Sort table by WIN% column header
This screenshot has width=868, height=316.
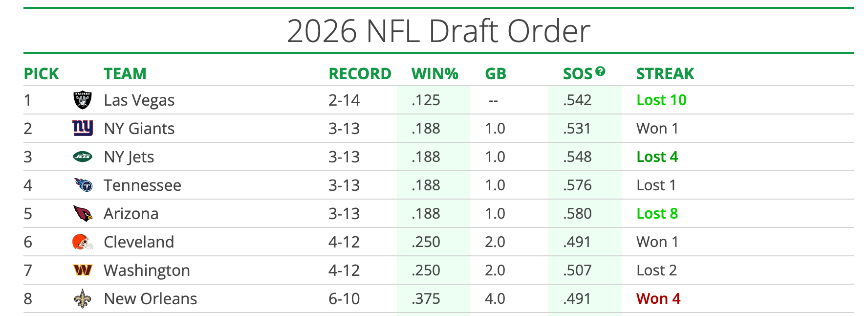[x=434, y=74]
